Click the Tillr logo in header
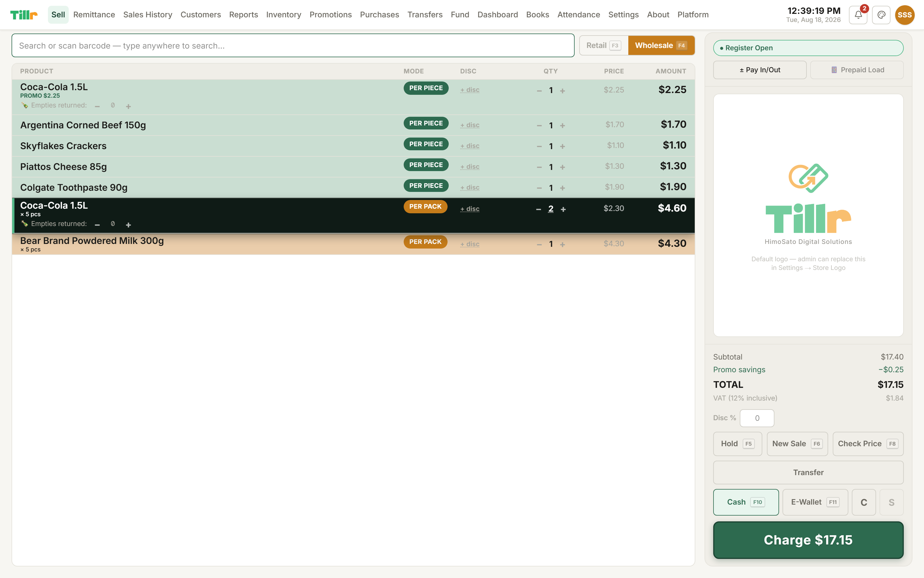This screenshot has height=578, width=924. click(24, 15)
